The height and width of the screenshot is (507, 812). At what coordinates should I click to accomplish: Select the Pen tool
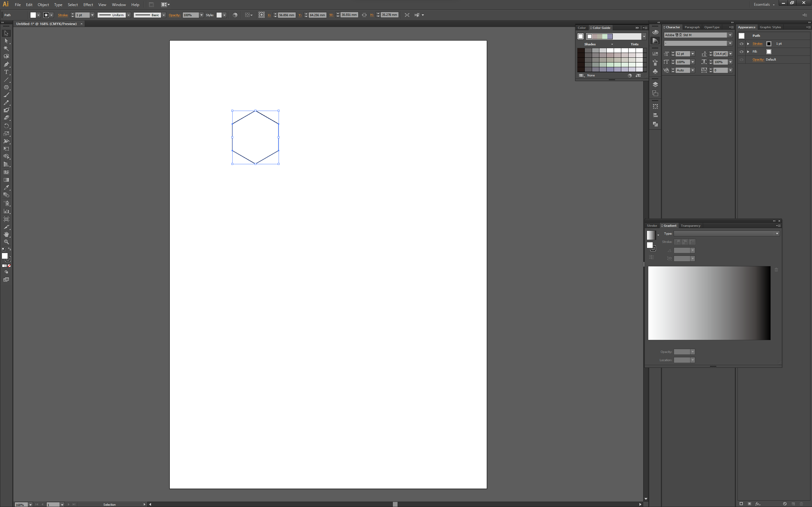coord(6,64)
